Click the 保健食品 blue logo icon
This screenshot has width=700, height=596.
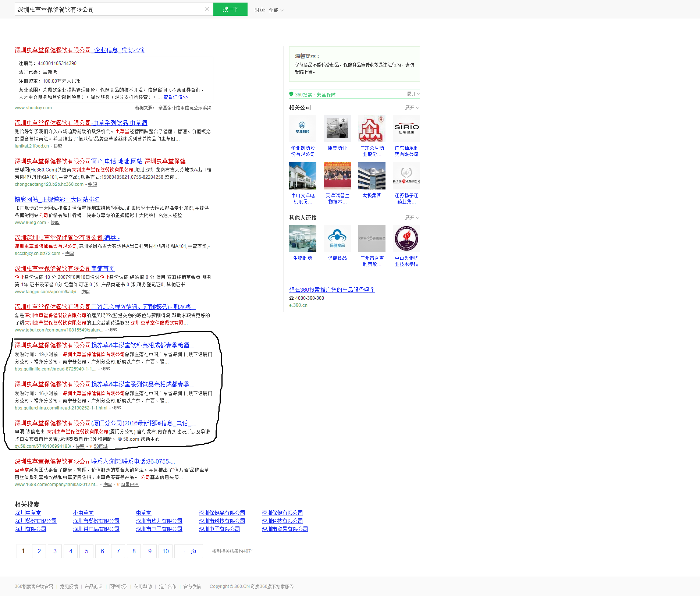[x=337, y=238]
